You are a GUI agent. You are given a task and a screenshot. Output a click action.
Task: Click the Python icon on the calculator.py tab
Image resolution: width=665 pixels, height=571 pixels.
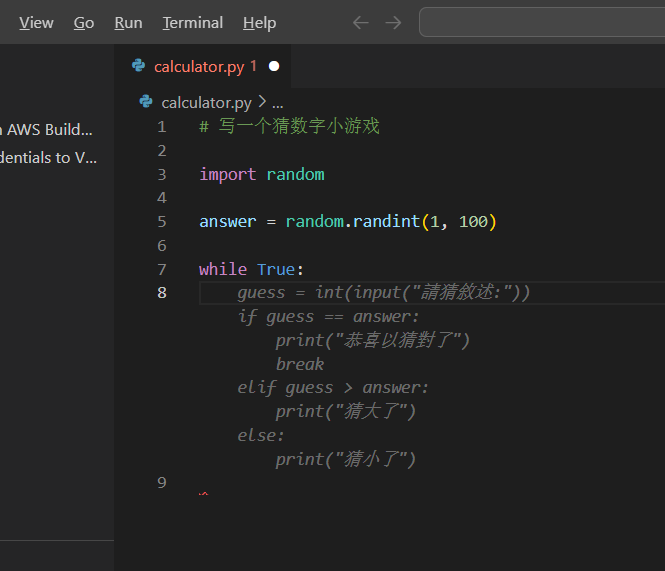pos(138,66)
